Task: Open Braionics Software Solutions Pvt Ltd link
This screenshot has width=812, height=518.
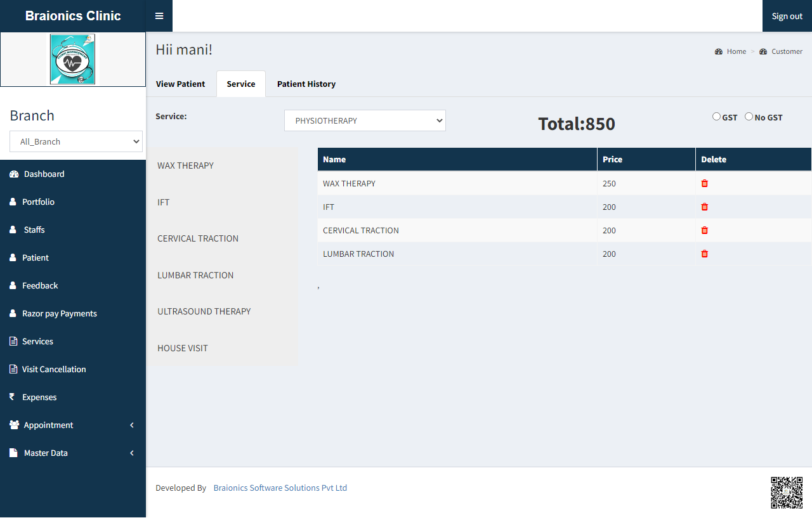Action: coord(280,488)
